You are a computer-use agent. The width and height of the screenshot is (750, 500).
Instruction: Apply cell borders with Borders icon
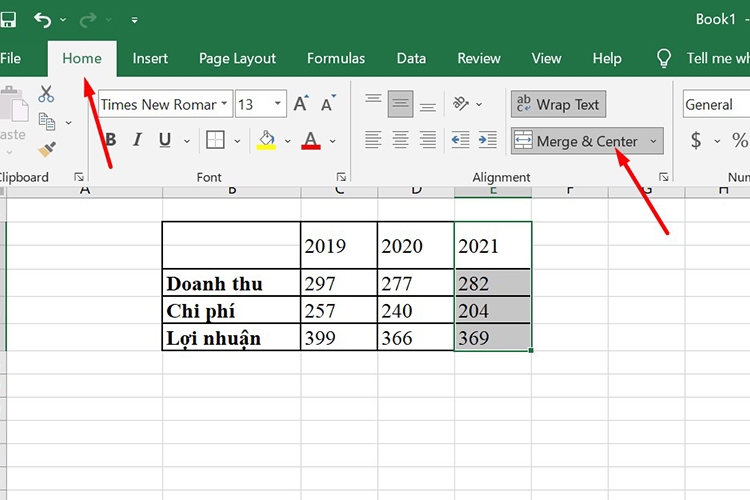coord(215,140)
